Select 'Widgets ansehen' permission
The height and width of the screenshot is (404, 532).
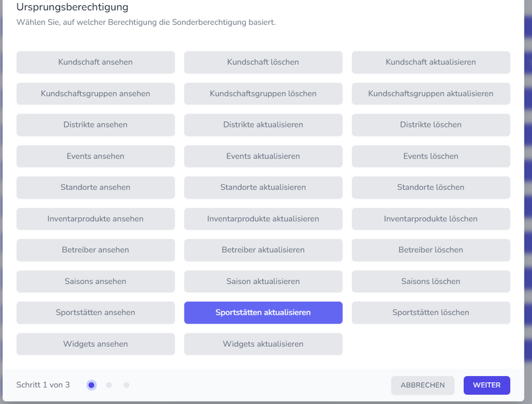pos(95,344)
